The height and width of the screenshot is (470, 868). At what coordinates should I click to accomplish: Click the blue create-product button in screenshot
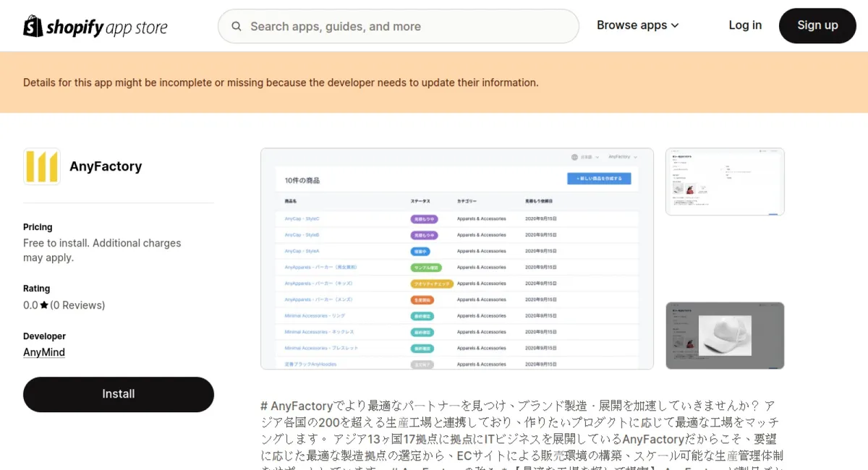tap(599, 178)
